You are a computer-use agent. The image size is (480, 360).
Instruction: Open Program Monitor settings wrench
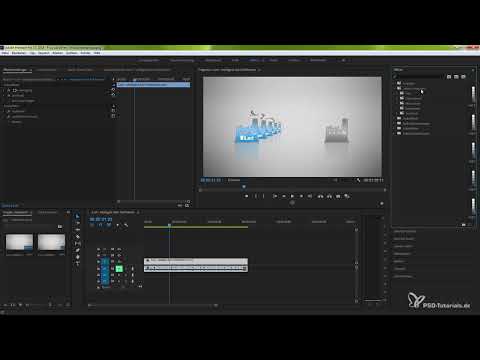click(358, 180)
